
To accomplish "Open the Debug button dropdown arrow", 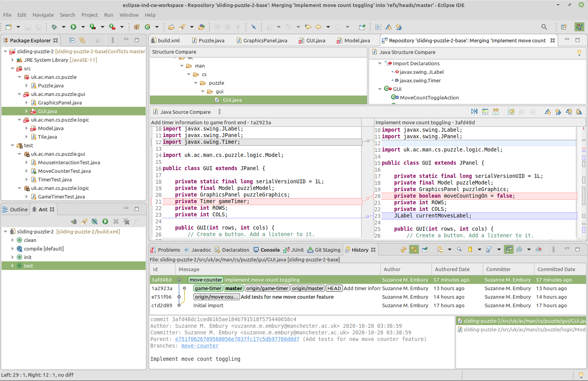I will click(x=63, y=27).
